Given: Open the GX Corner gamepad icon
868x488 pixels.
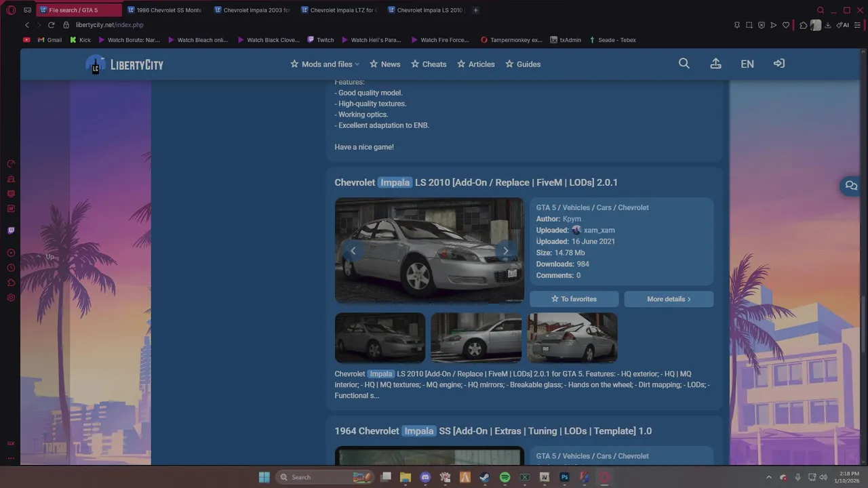Looking at the screenshot, I should coord(27,10).
